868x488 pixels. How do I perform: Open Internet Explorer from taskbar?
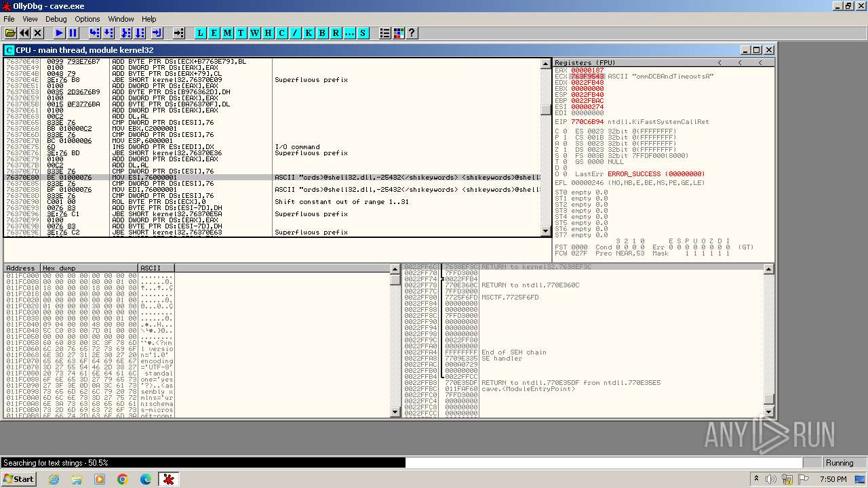54,479
